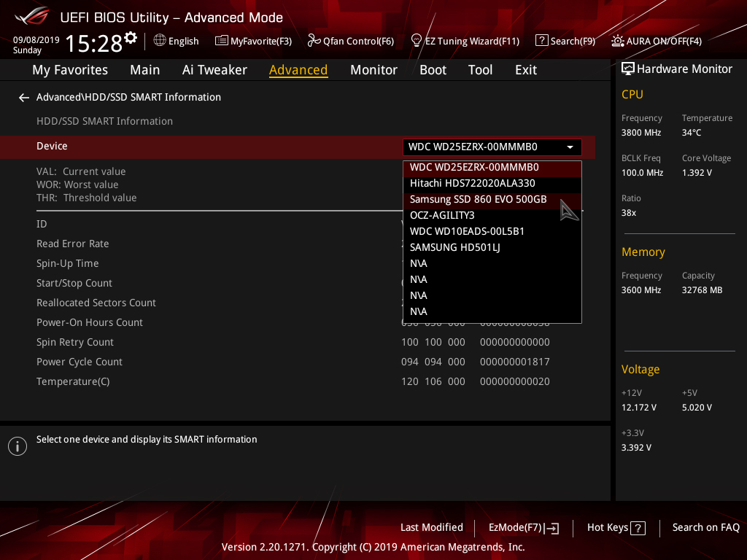Select WDC WD25EZRX-00MMMB0 in the dropdown list
The width and height of the screenshot is (747, 560).
(492, 168)
